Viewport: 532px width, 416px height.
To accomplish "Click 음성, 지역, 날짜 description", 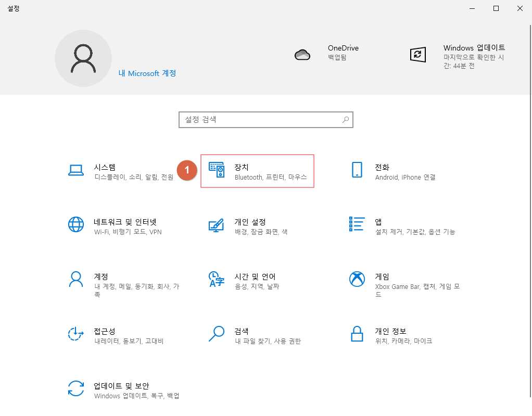I will point(257,286).
